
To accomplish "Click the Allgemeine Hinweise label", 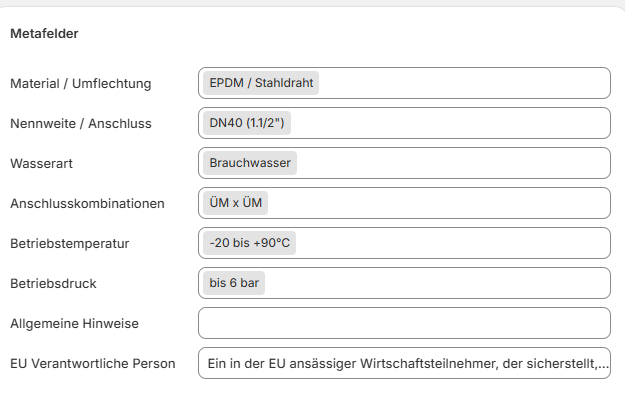I will tap(74, 323).
